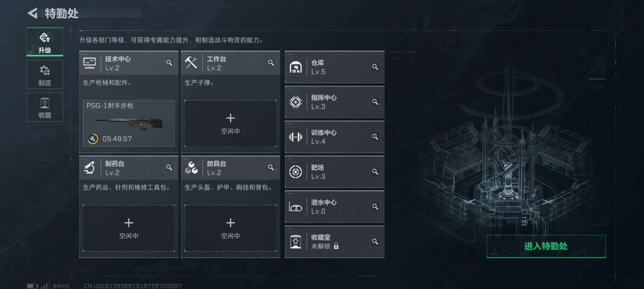Image resolution: width=644 pixels, height=289 pixels.
Task: Open magnifier icon on 制药台 card
Action: point(169,167)
